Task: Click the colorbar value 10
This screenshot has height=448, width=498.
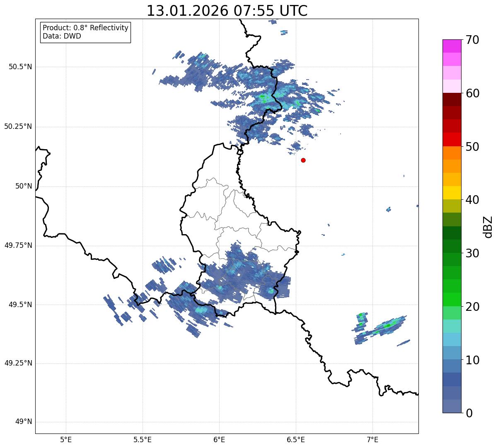Action: click(x=472, y=360)
